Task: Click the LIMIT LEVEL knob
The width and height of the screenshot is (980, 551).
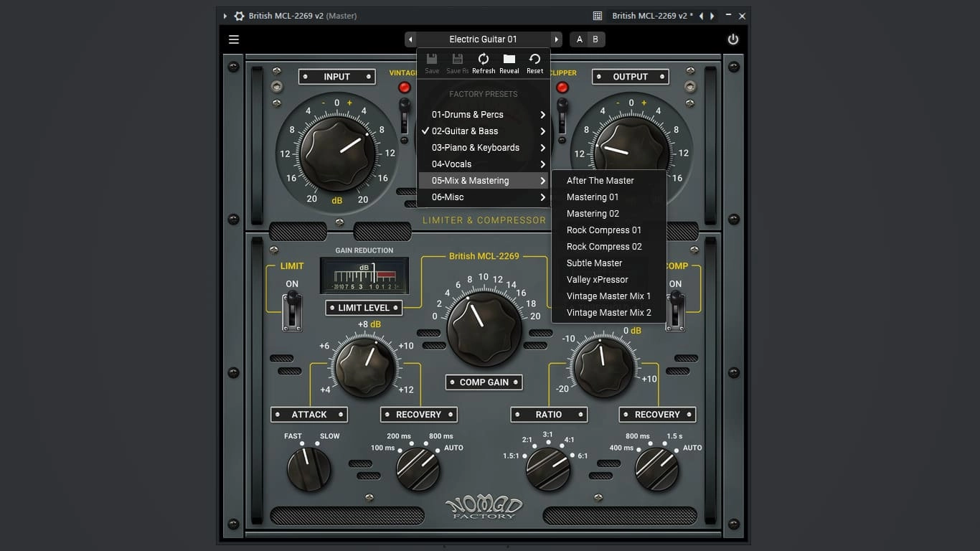Action: [367, 369]
